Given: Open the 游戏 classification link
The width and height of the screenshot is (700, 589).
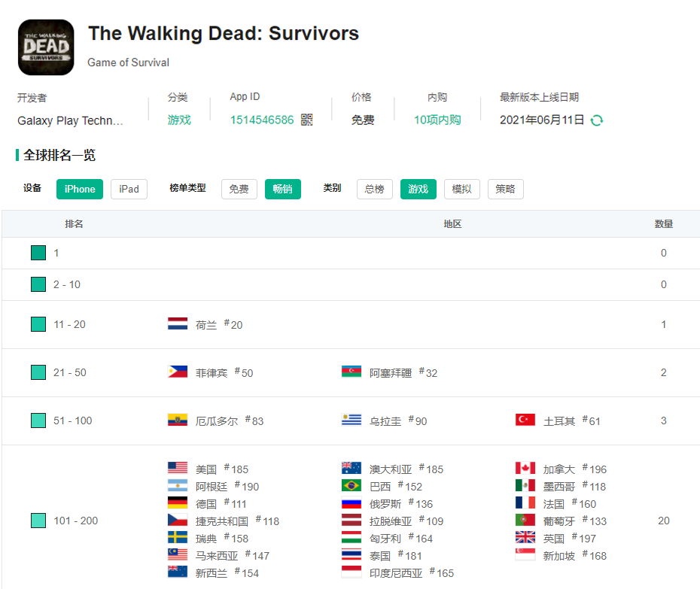Looking at the screenshot, I should [179, 120].
